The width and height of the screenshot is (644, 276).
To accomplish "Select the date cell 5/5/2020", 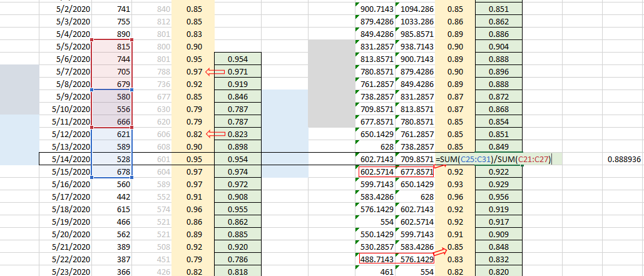I will (x=65, y=46).
